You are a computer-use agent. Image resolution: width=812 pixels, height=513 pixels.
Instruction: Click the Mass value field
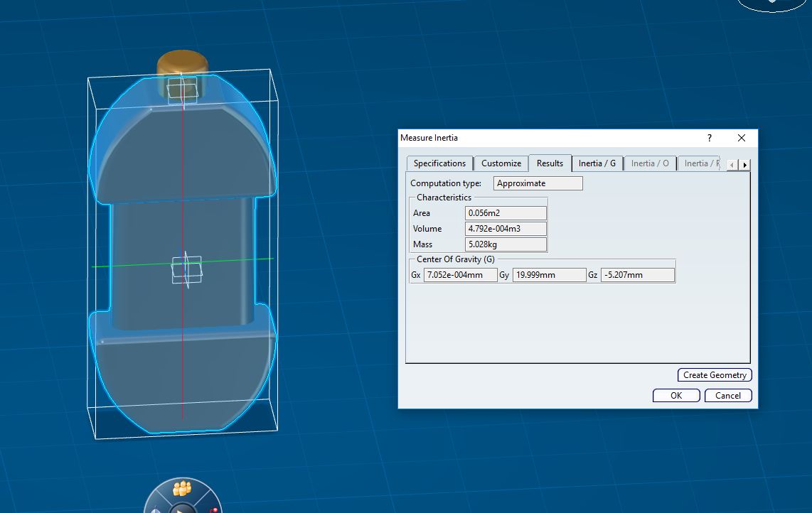coord(506,244)
